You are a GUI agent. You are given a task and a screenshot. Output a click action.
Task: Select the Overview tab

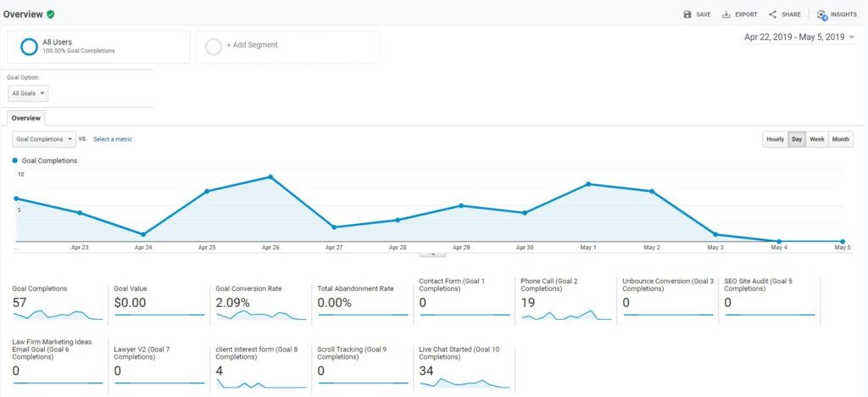click(26, 118)
